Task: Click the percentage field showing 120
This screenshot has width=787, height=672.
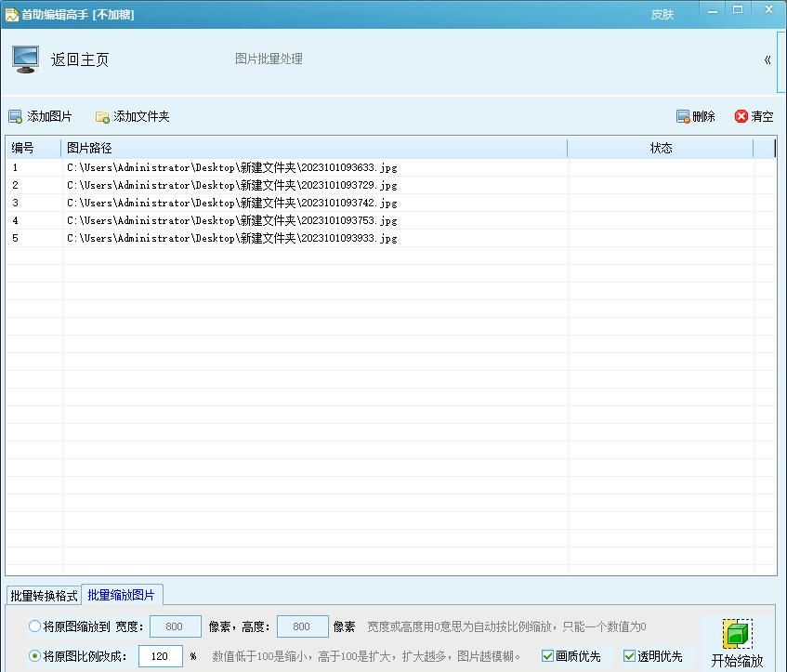Action: pyautogui.click(x=159, y=655)
